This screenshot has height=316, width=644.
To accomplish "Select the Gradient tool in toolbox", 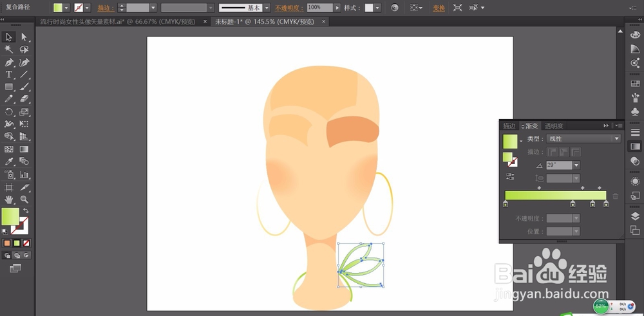I will coord(24,149).
